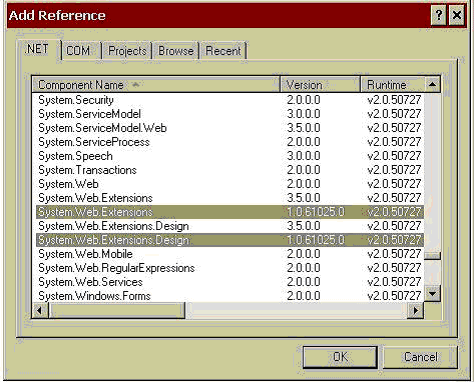Click version 3.5.0.0 of System.ServiceModel.Web

(x=303, y=128)
